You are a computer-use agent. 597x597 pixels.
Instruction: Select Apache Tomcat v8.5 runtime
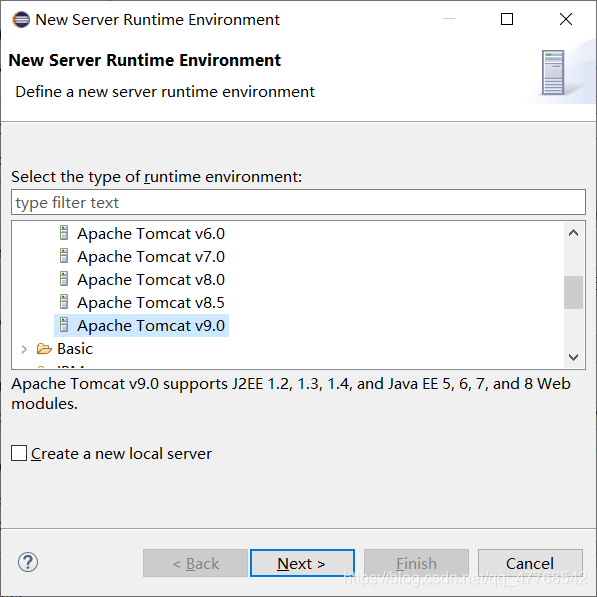[151, 303]
